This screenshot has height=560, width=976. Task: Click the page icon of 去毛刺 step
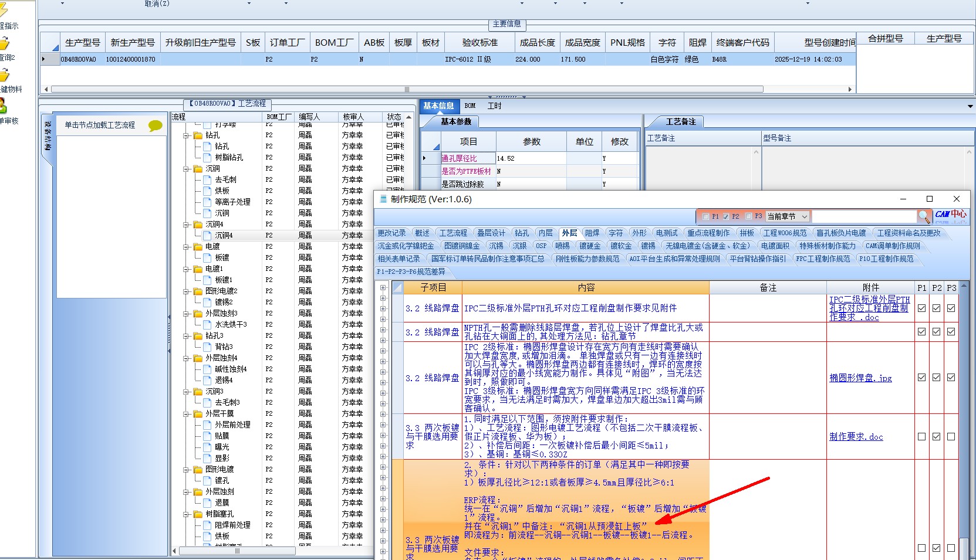[207, 179]
